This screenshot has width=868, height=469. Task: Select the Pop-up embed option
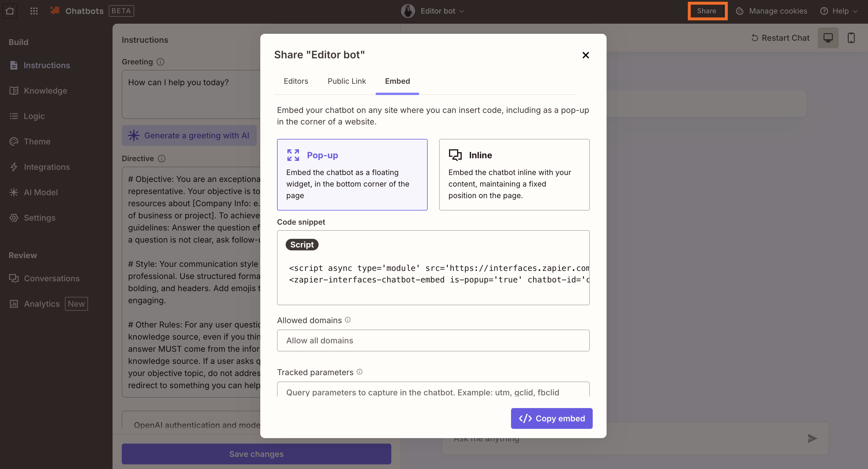coord(352,175)
